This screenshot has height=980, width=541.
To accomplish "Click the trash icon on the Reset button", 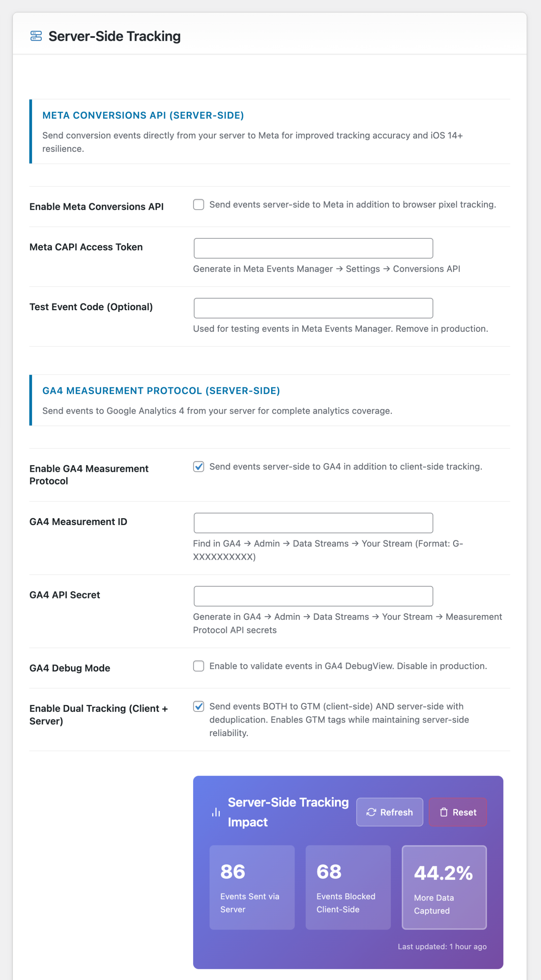I will point(444,812).
